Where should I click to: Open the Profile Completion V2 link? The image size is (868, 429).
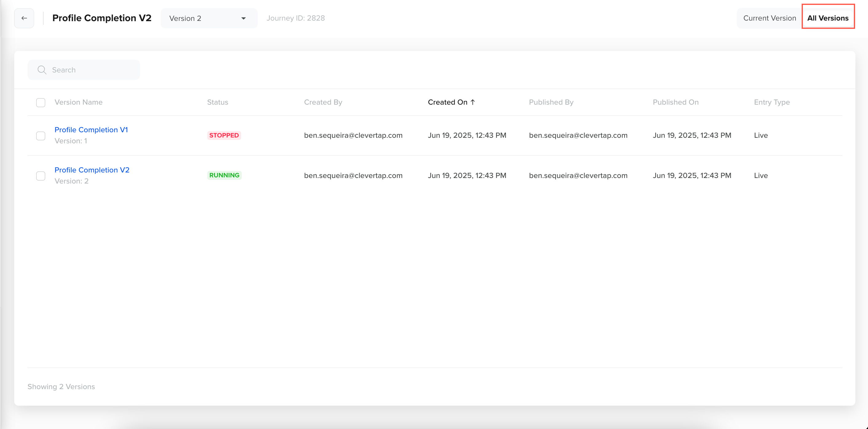[92, 170]
